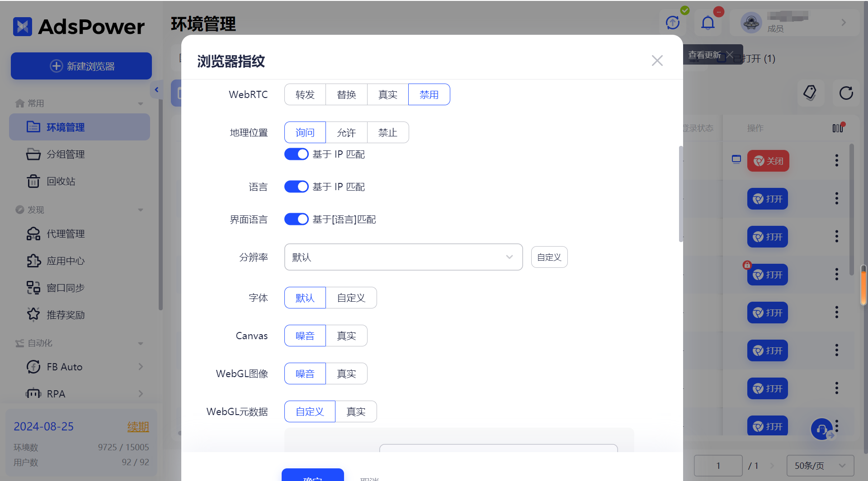This screenshot has height=481, width=868.
Task: Open the 分辨率 dropdown
Action: tap(403, 257)
